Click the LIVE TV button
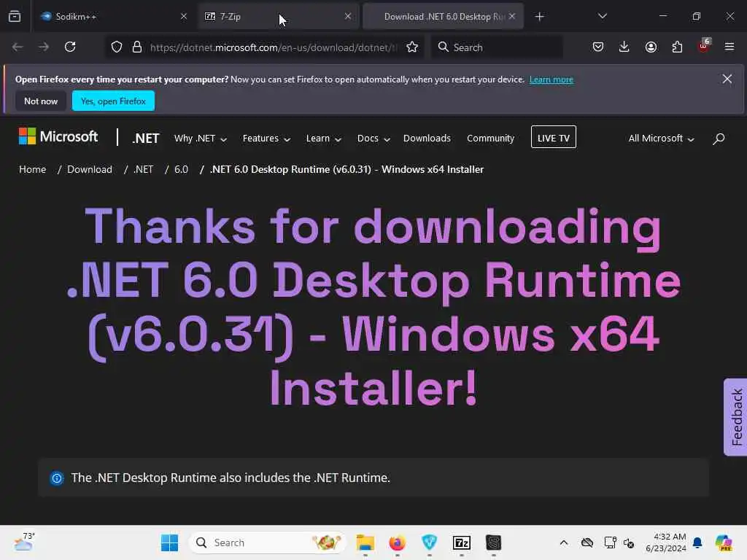 [x=554, y=137]
